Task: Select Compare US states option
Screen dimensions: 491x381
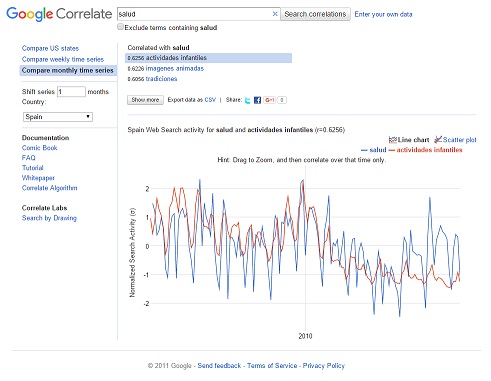Action: (x=50, y=48)
